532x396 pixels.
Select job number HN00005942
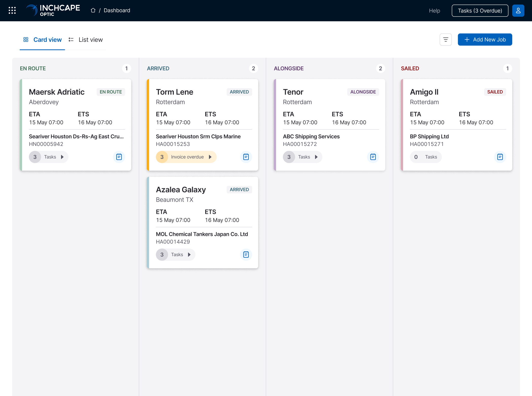pyautogui.click(x=46, y=144)
